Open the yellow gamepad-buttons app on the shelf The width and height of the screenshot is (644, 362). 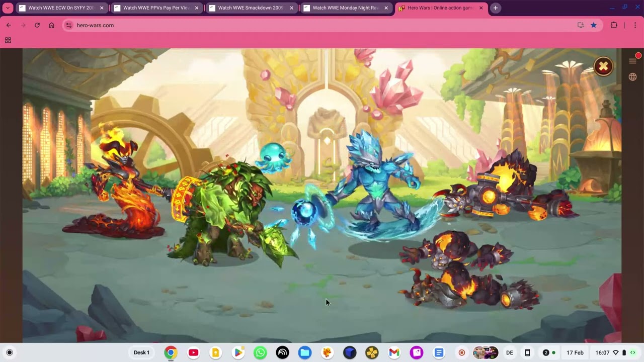tap(372, 352)
